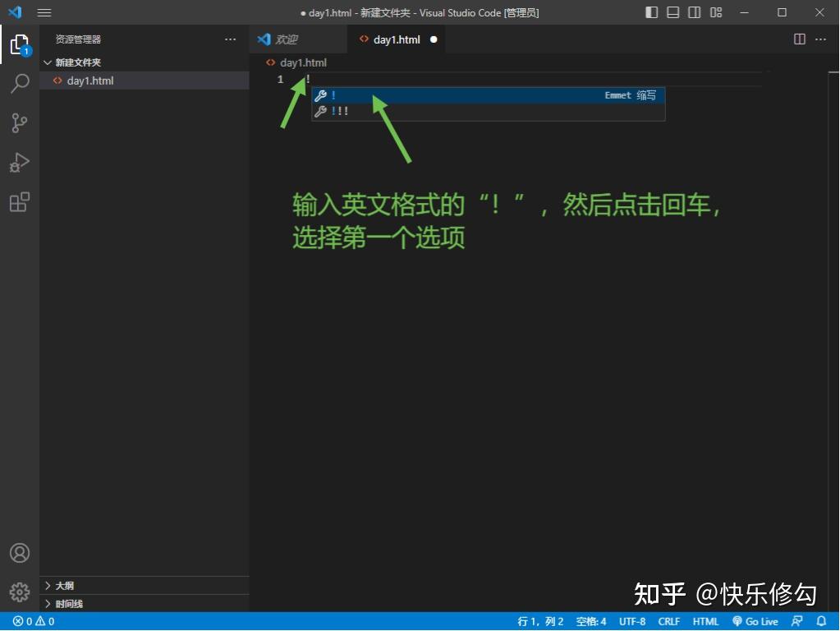Start Go Live server
The image size is (840, 631).
point(755,621)
